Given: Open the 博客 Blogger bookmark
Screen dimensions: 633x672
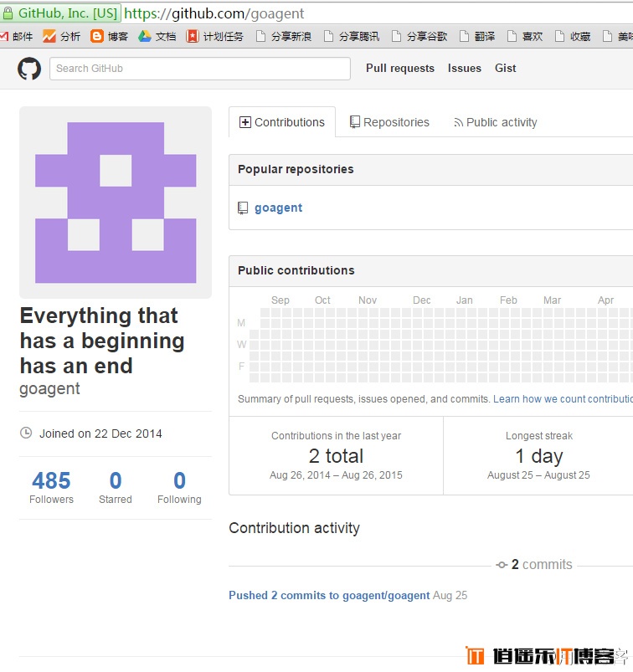Looking at the screenshot, I should [x=109, y=37].
